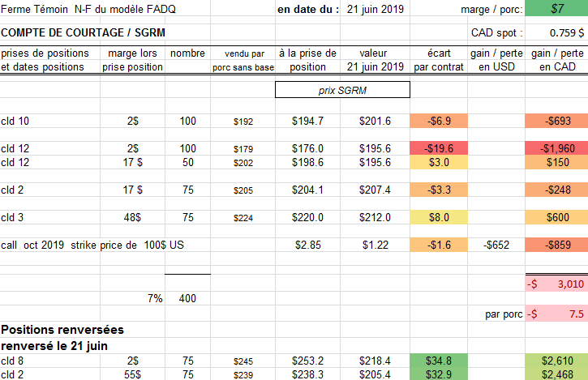Select the par porc -$ 7.5 cell

pos(556,314)
